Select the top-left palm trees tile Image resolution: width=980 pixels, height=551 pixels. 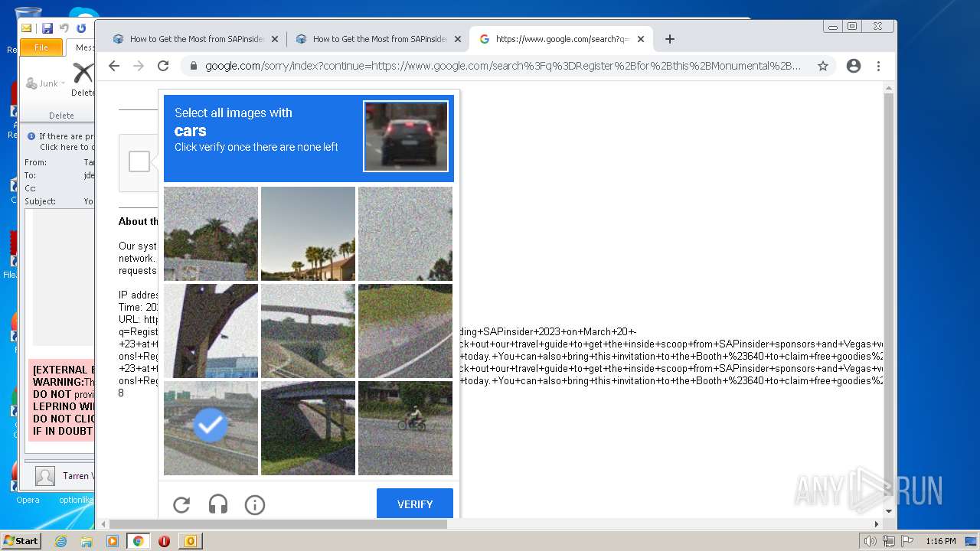[x=211, y=233]
